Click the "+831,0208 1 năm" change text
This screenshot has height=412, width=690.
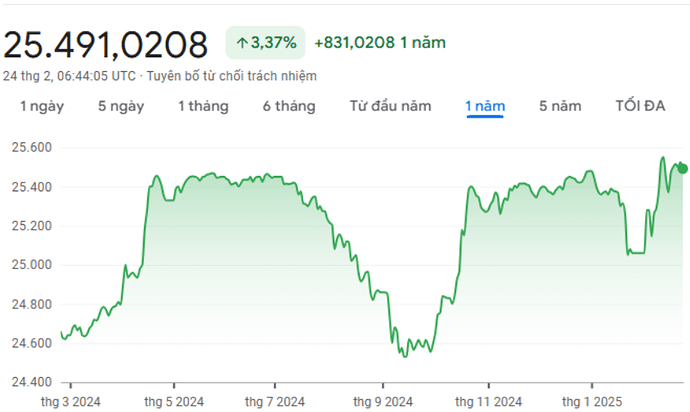tap(380, 43)
